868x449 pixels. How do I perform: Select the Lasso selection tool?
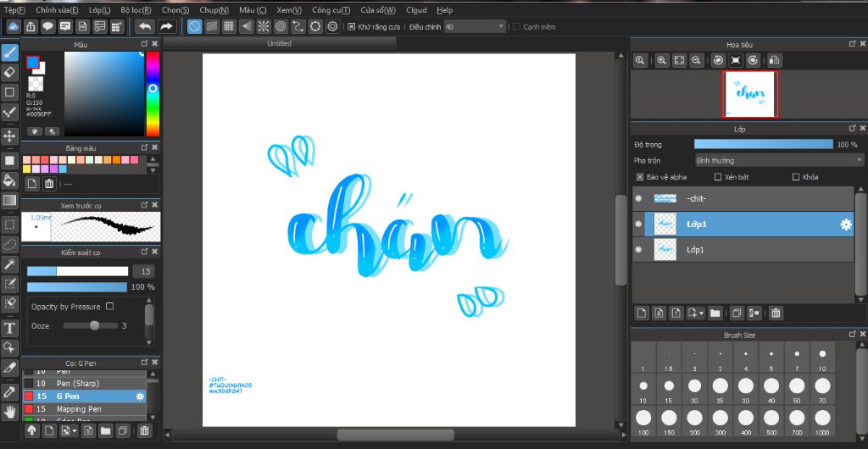click(9, 244)
